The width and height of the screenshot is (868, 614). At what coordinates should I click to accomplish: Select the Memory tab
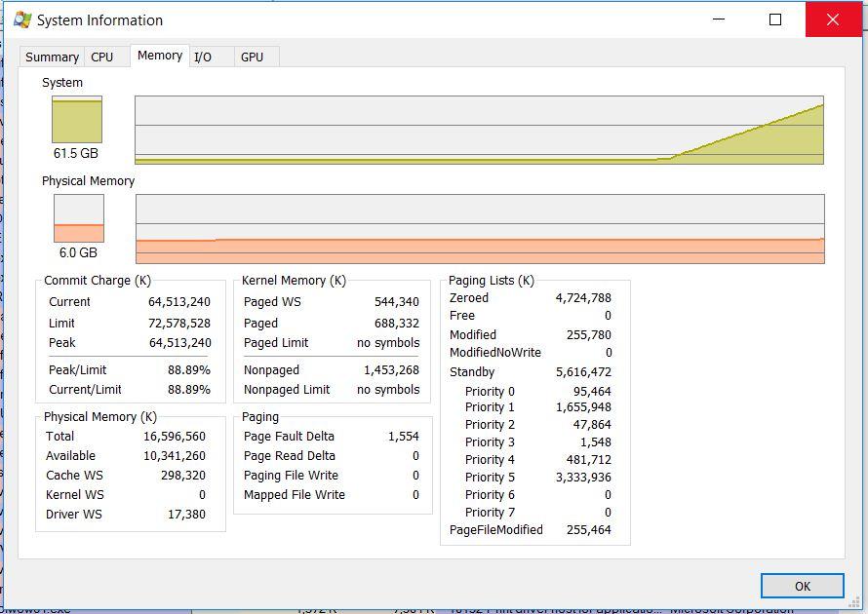[x=160, y=56]
